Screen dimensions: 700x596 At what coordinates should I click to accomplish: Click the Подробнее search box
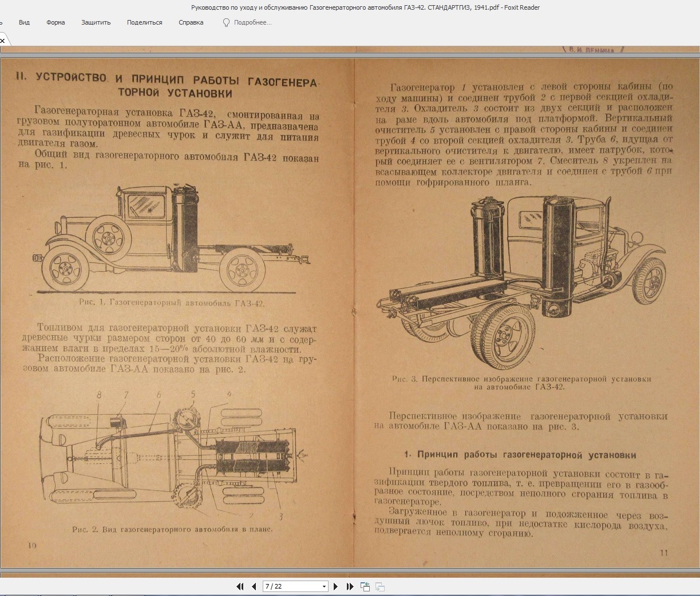pyautogui.click(x=252, y=22)
